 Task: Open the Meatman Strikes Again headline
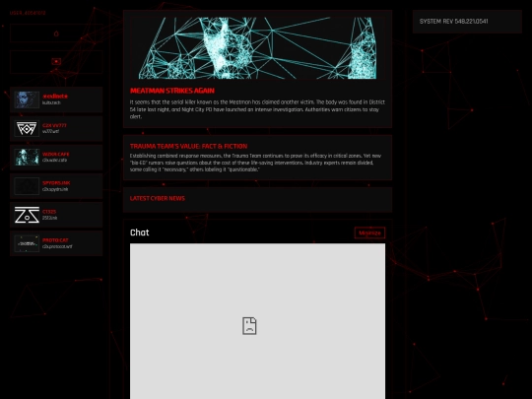click(x=172, y=91)
